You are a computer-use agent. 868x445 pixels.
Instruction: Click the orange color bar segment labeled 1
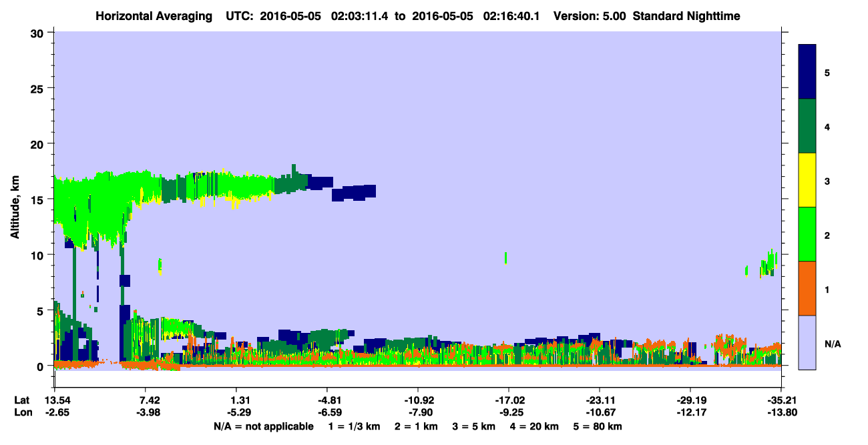(x=807, y=288)
